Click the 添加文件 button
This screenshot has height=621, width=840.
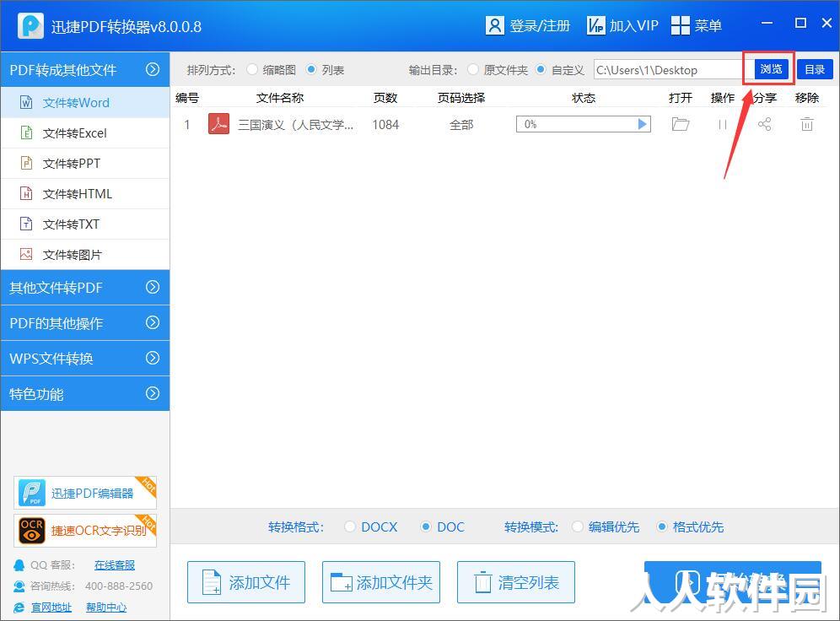coord(246,582)
